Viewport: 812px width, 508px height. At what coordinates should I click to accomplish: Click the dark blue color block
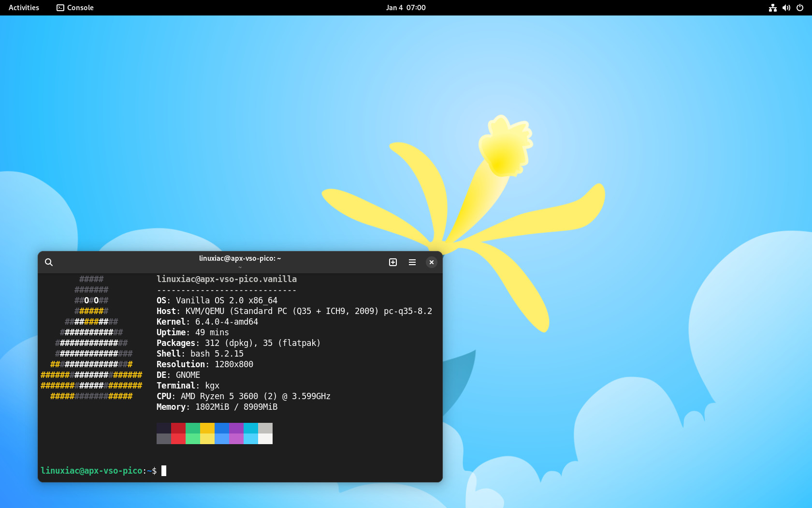pyautogui.click(x=222, y=428)
